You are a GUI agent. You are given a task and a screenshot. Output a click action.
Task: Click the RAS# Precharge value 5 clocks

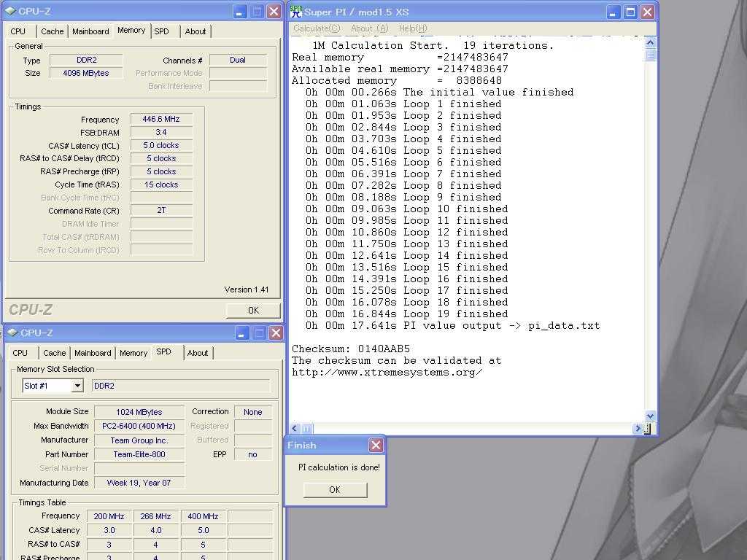pyautogui.click(x=161, y=171)
